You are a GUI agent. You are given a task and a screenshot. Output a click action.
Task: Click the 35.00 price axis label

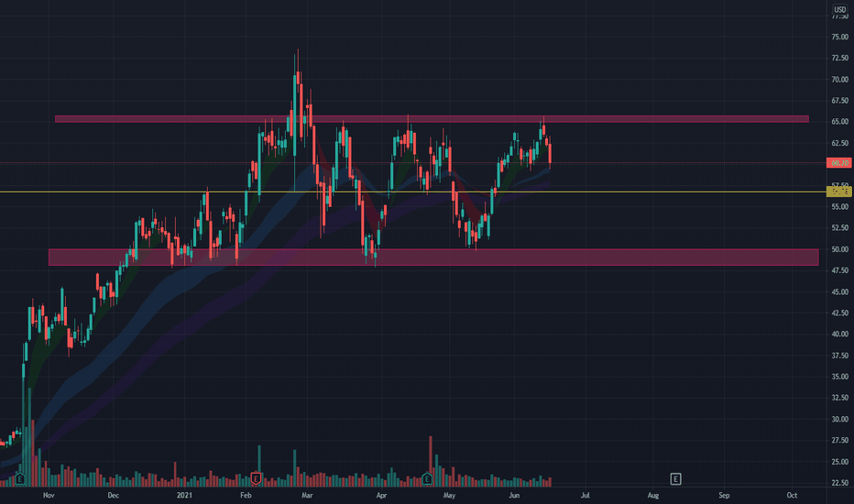[x=839, y=377]
